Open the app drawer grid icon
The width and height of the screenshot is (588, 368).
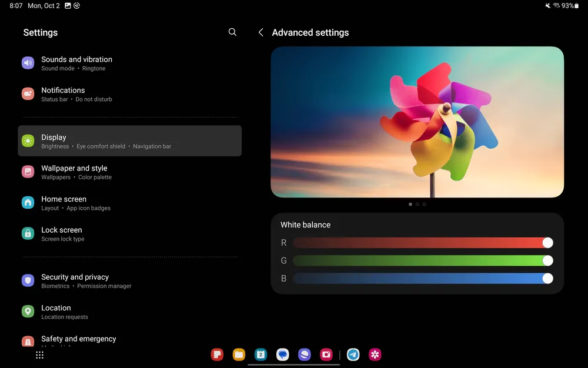(x=40, y=355)
